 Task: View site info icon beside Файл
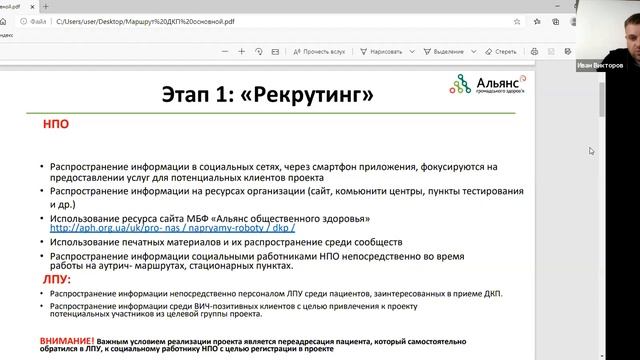tap(23, 22)
